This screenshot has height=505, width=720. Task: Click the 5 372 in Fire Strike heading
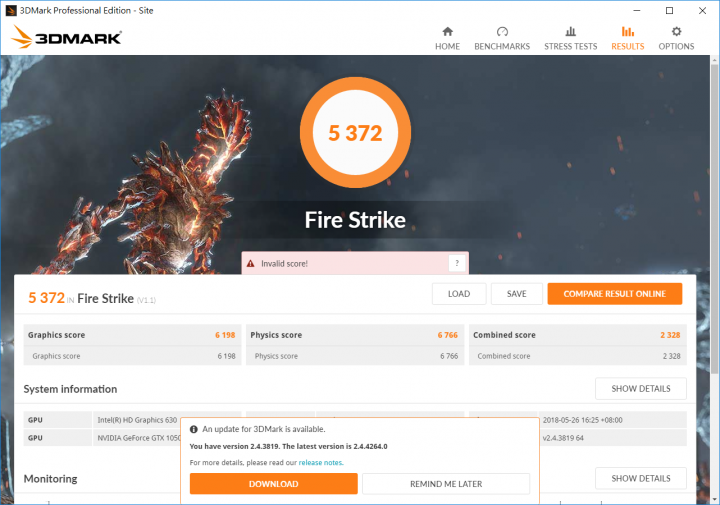coord(92,298)
